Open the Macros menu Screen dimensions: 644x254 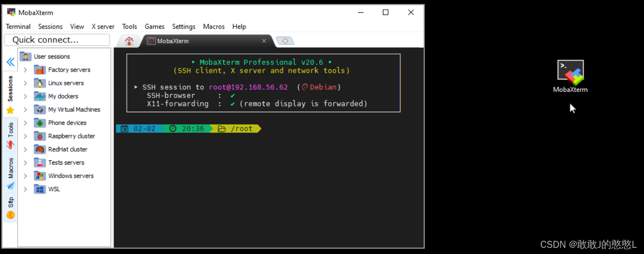coord(214,27)
